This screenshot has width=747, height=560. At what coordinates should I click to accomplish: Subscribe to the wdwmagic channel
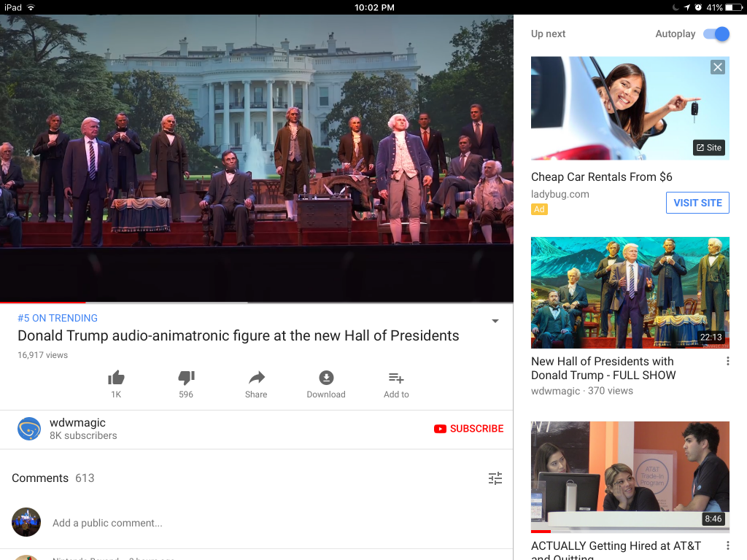point(469,429)
